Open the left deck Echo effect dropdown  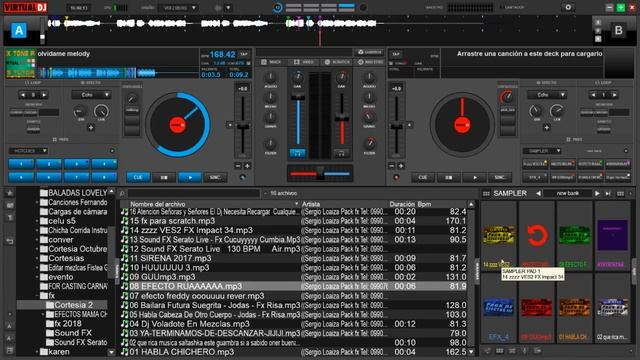(x=91, y=95)
